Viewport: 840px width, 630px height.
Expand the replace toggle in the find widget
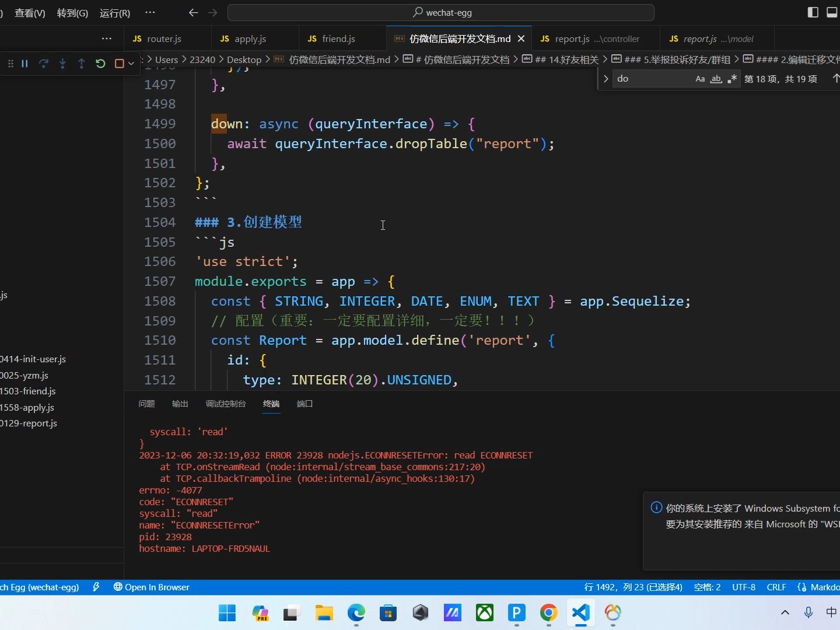point(606,79)
